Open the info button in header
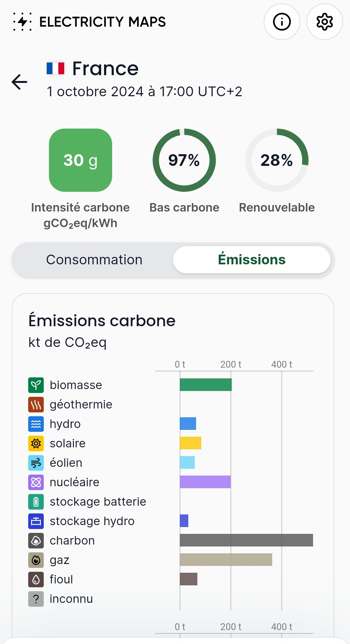Screen dimensions: 350x644 point(282,22)
